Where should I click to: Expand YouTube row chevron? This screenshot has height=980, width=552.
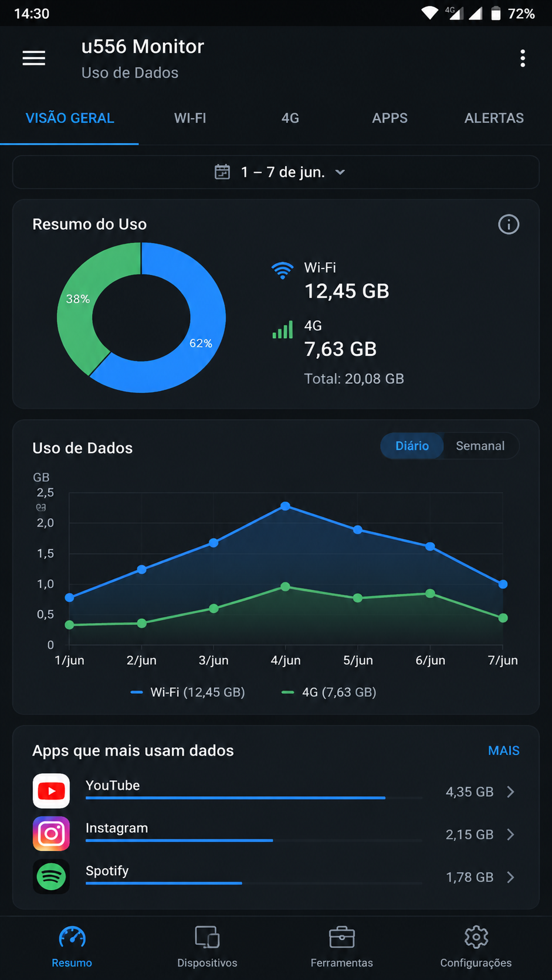coord(510,792)
